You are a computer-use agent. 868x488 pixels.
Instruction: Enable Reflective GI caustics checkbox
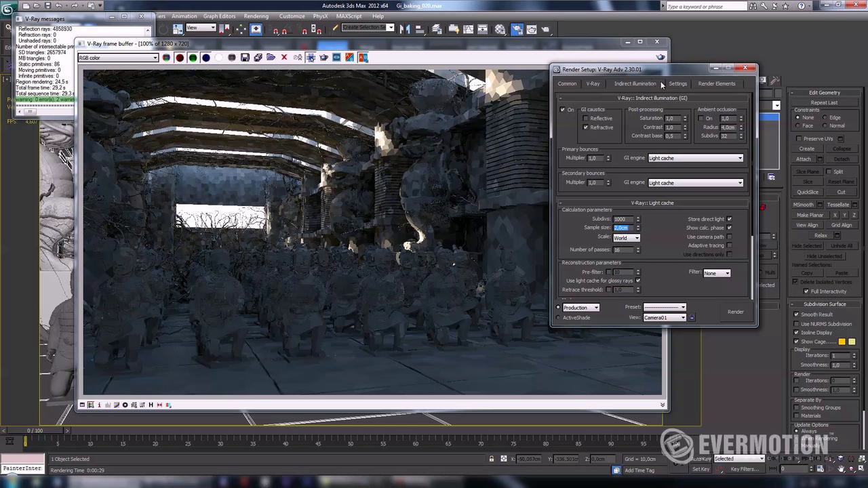point(586,119)
